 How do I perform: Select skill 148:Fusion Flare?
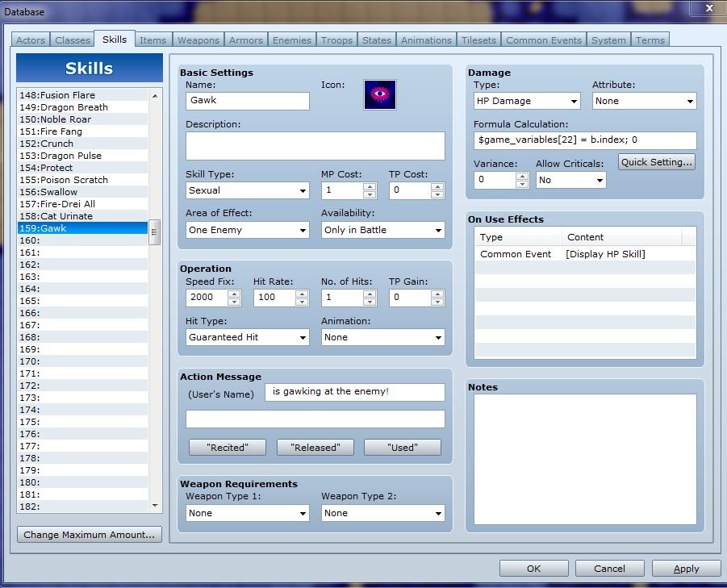point(82,95)
